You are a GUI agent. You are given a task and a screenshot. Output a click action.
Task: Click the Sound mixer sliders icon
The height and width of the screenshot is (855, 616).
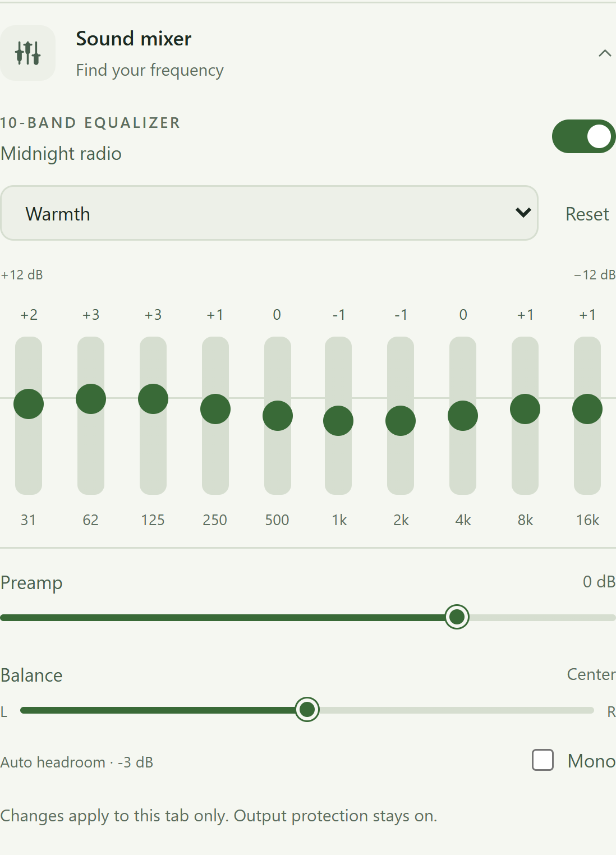pos(27,53)
